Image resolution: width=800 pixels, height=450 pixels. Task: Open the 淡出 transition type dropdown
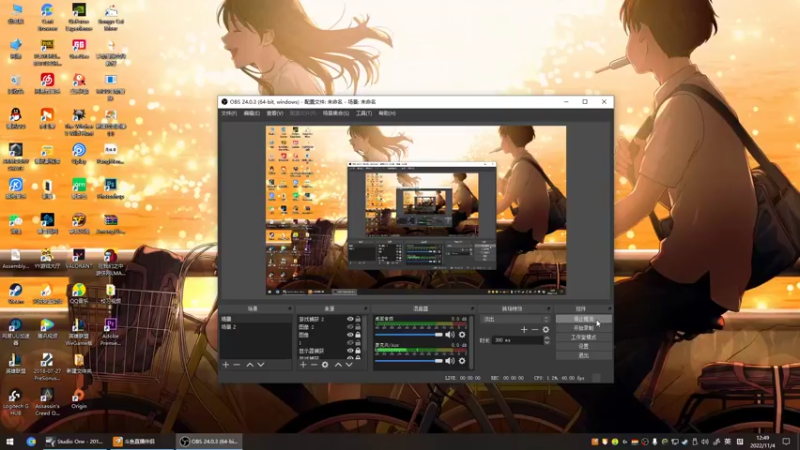click(515, 319)
